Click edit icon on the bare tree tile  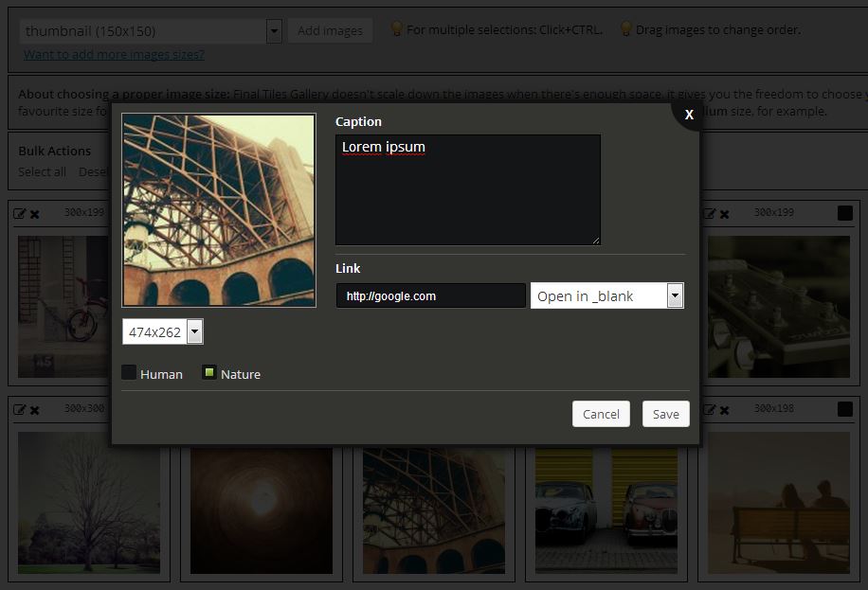point(19,409)
